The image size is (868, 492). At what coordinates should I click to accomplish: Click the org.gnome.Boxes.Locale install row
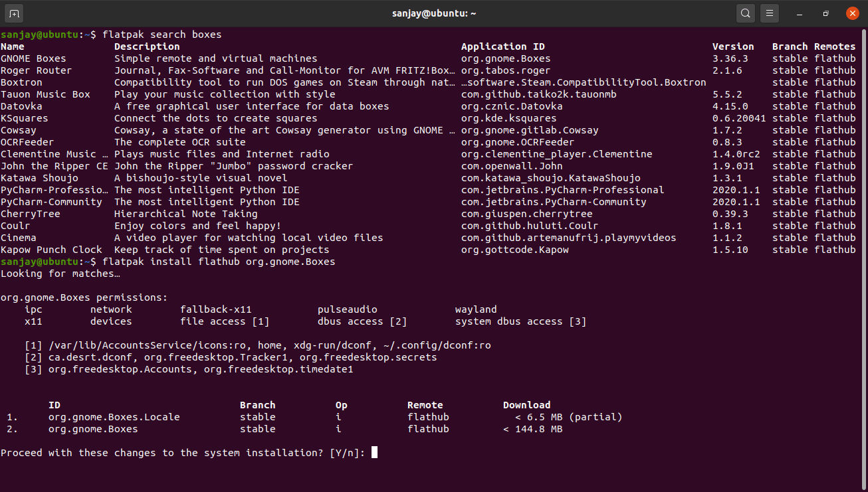pos(114,417)
